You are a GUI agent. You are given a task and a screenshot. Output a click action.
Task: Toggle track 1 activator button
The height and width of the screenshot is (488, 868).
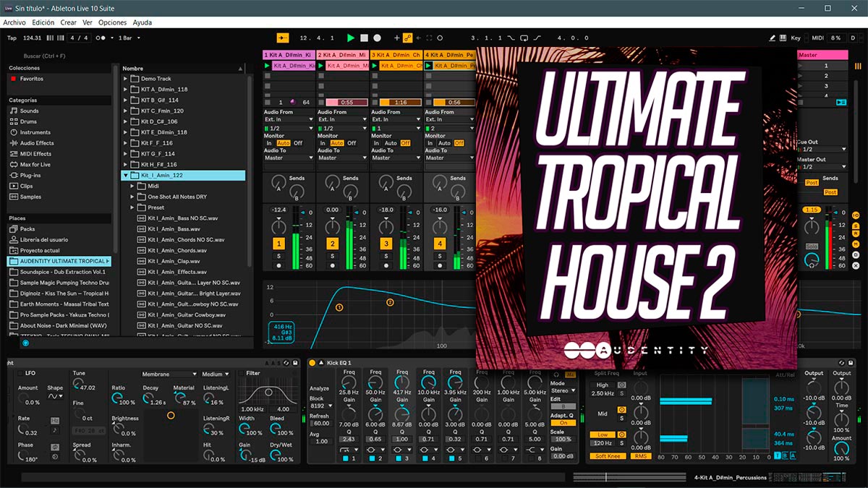coord(278,244)
